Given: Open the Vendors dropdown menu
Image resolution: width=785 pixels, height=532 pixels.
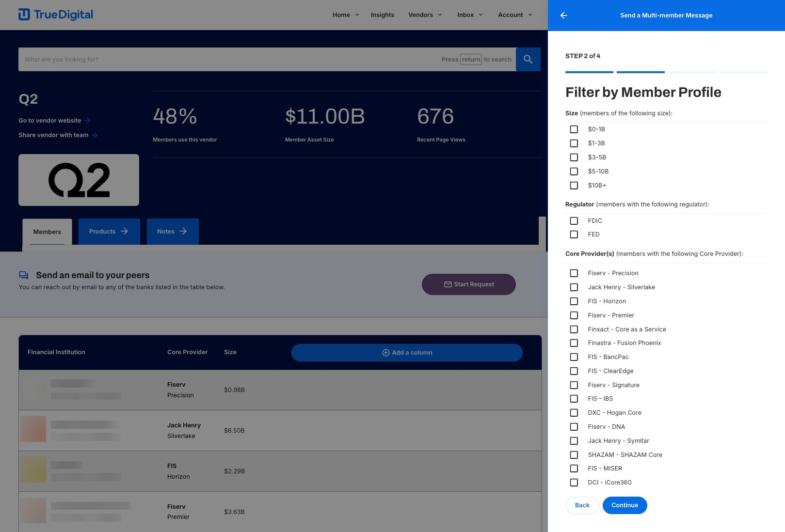Looking at the screenshot, I should click(420, 15).
